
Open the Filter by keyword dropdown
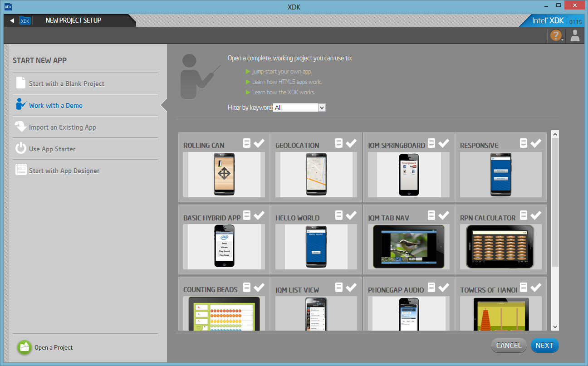(x=299, y=107)
